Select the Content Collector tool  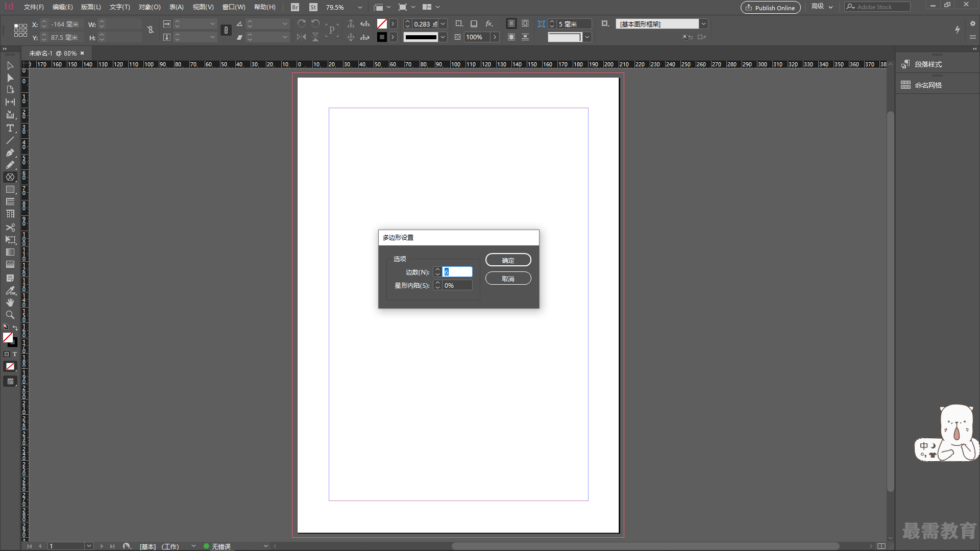point(10,115)
